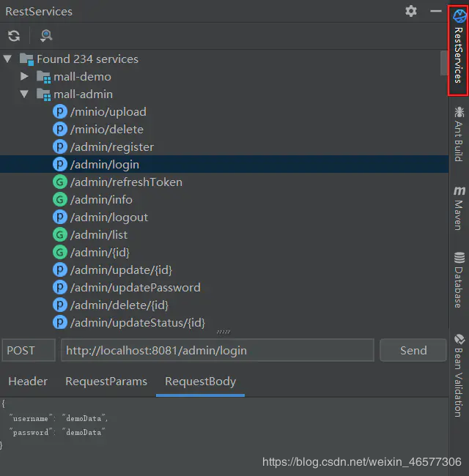This screenshot has width=469, height=476.
Task: Switch to the Header tab
Action: [x=28, y=382]
